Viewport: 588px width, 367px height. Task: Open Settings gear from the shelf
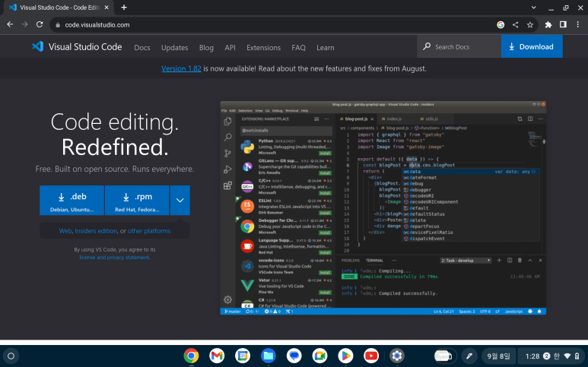point(397,356)
